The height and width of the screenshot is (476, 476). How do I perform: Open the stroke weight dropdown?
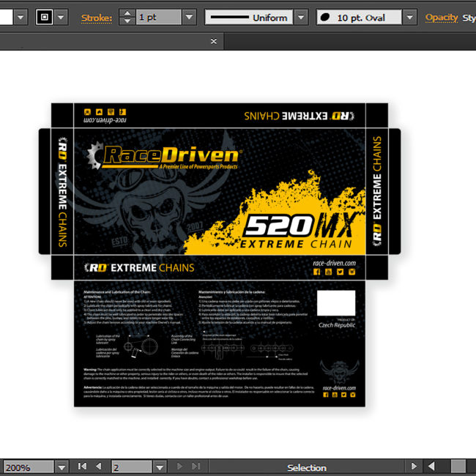tap(189, 18)
